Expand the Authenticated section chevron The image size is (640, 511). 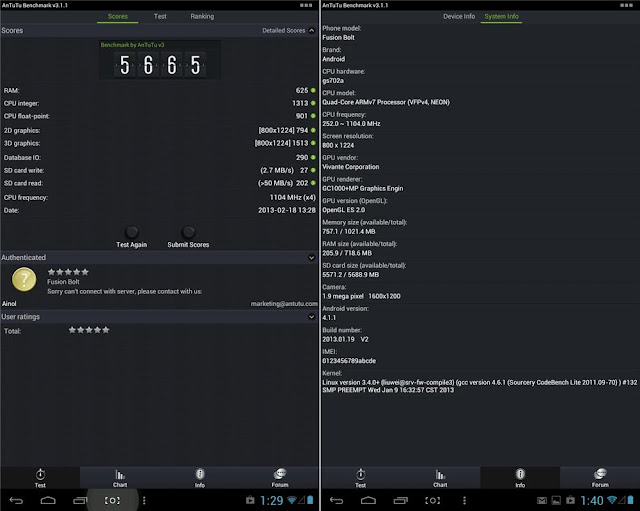click(311, 258)
